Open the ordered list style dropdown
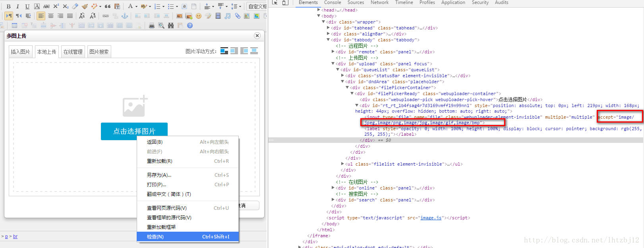644x248 pixels. coord(163,6)
